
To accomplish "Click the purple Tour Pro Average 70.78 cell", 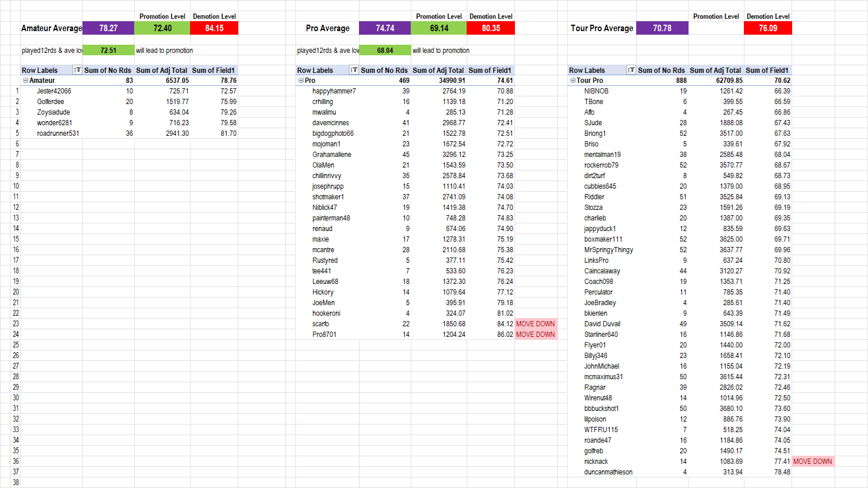I will point(662,28).
